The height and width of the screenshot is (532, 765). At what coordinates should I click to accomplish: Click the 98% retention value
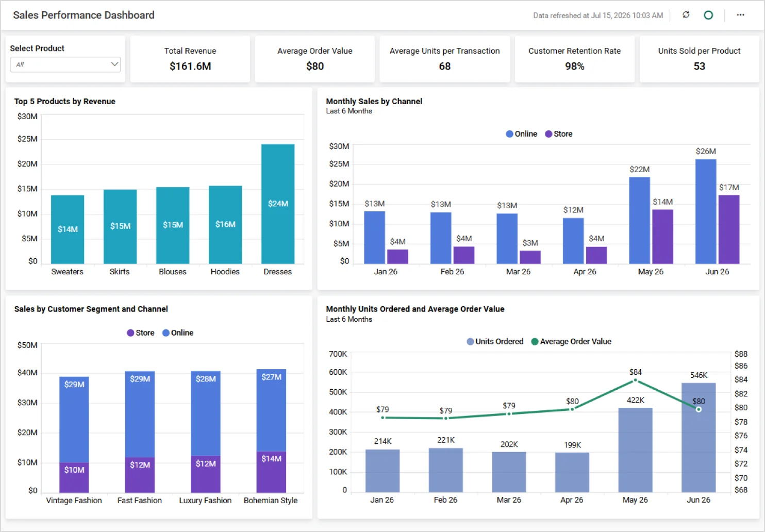575,66
